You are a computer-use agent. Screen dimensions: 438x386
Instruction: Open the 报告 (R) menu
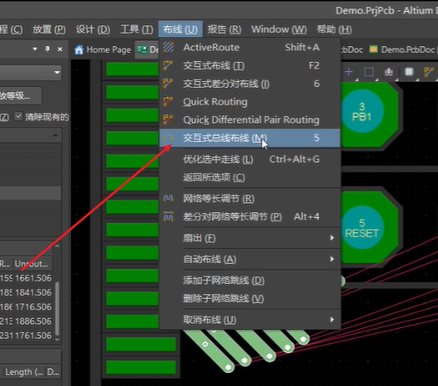(224, 30)
